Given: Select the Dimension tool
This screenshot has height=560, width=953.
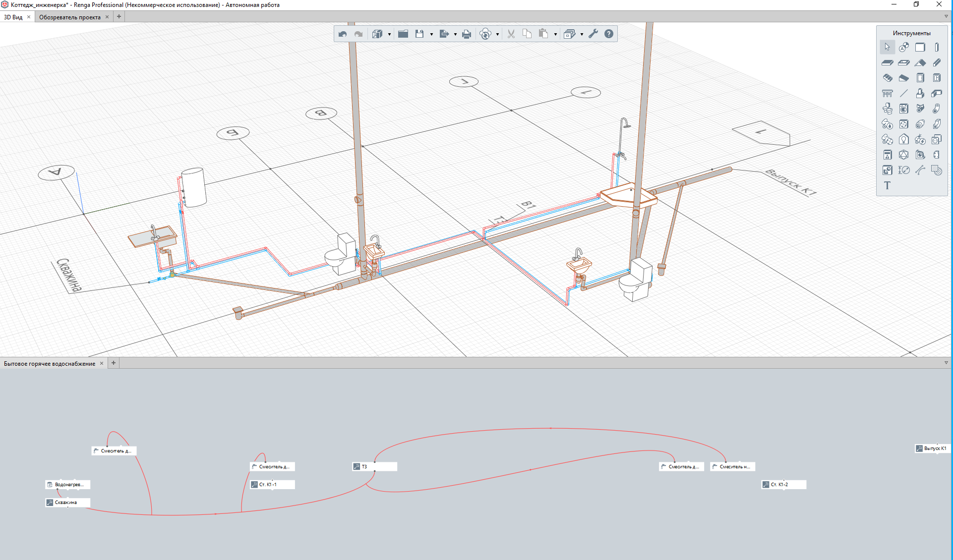Looking at the screenshot, I should (x=904, y=170).
